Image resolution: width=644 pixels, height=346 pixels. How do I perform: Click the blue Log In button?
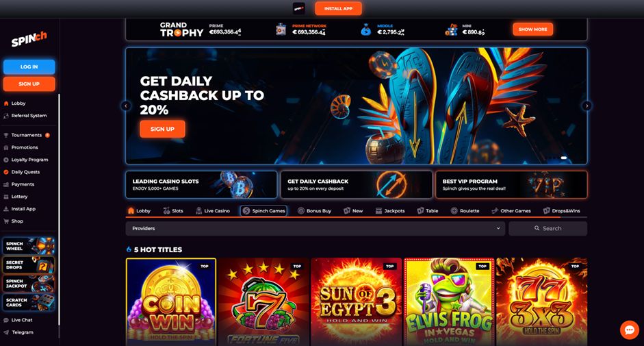[x=29, y=66]
